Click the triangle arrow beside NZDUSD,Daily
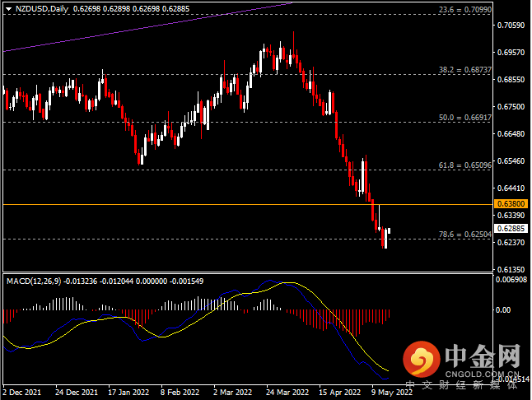Viewport: 532px width, 400px height. (x=8, y=8)
